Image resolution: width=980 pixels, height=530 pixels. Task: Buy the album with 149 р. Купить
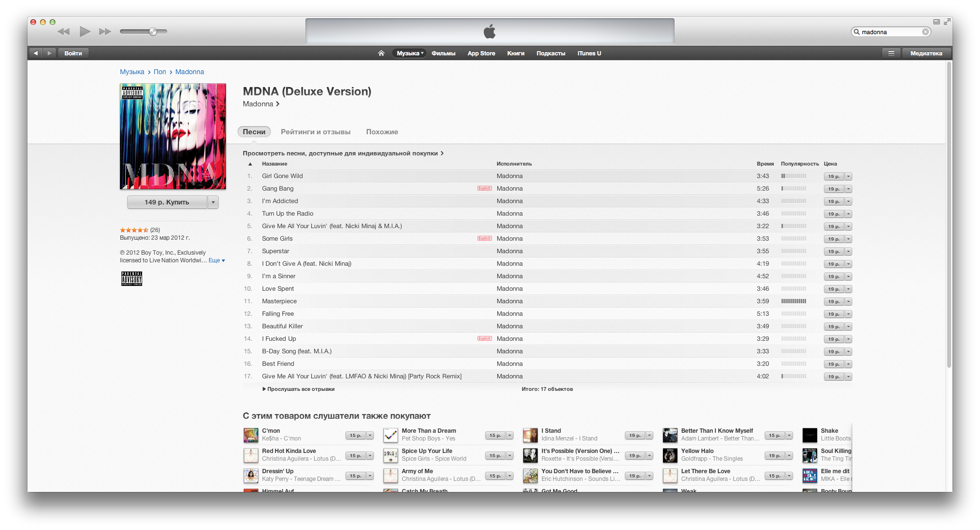(x=167, y=203)
